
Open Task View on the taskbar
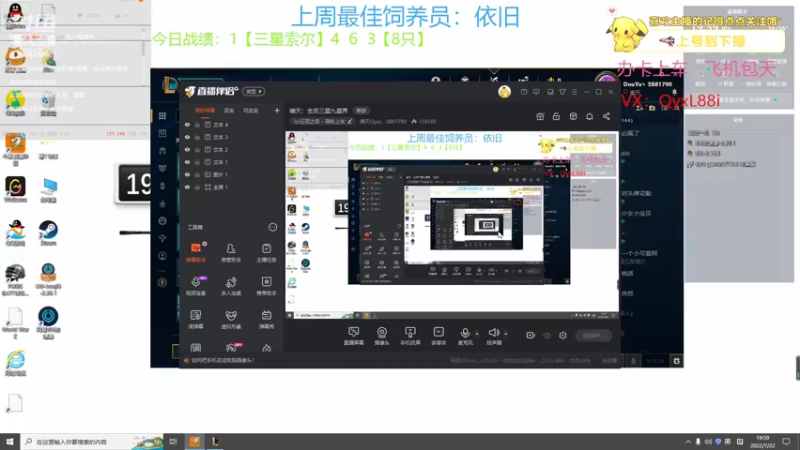point(173,441)
